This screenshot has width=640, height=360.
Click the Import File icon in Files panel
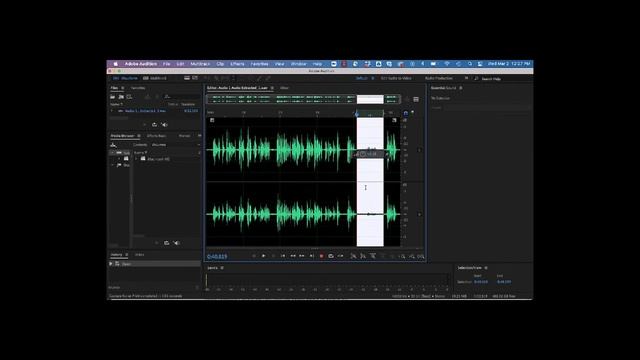(x=121, y=97)
